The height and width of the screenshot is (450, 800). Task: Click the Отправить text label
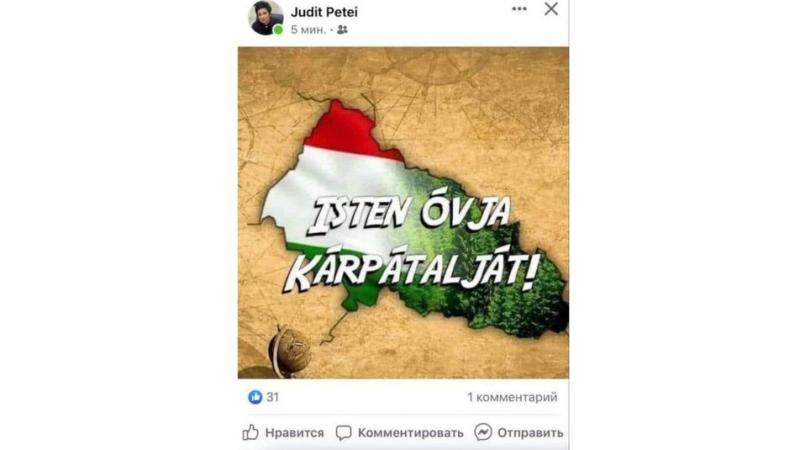pos(531,433)
